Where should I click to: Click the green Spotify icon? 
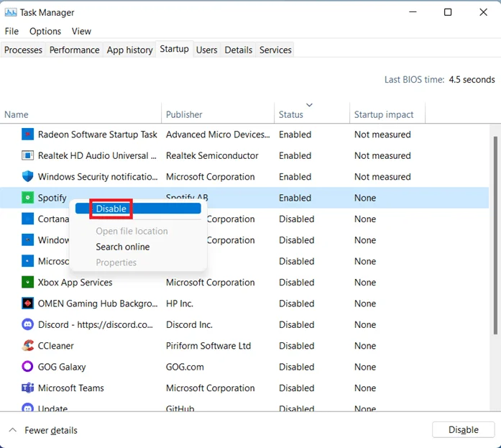(27, 198)
